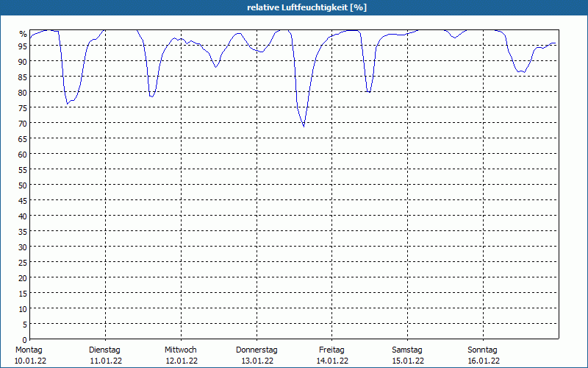The image size is (588, 368).
Task: Click the y-axis value '55'
Action: [x=23, y=170]
